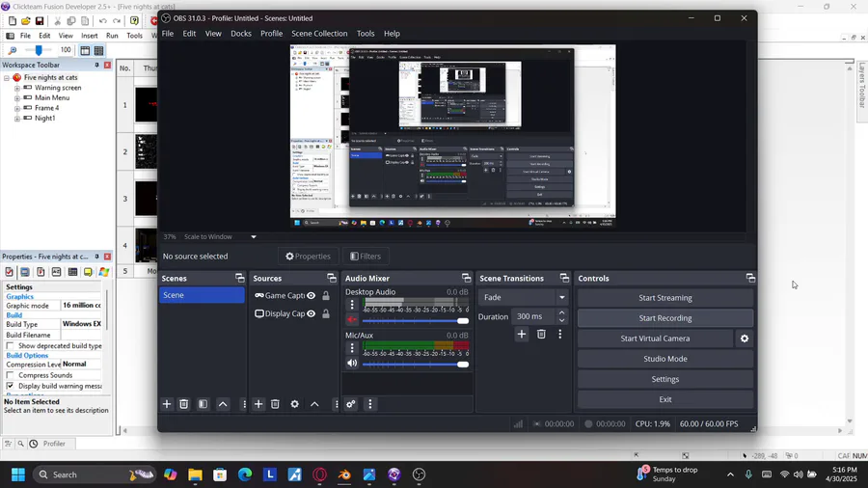Remove the transition using the trash icon
Screen dimensions: 868x488
(x=541, y=335)
